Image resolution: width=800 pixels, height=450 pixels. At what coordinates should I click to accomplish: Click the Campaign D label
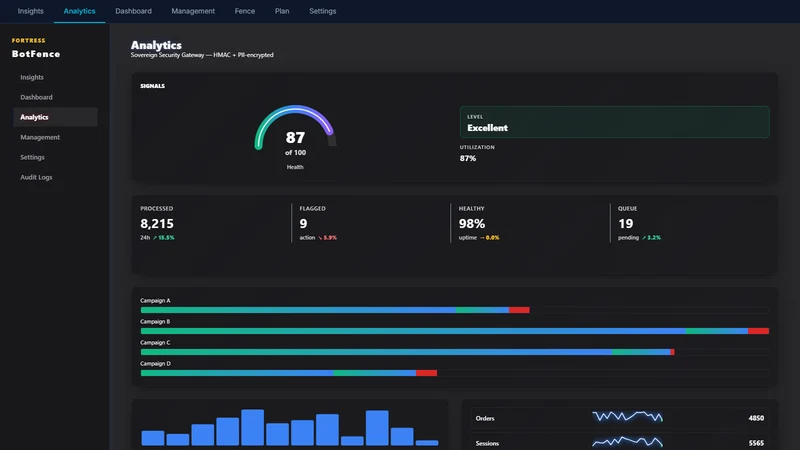[156, 363]
